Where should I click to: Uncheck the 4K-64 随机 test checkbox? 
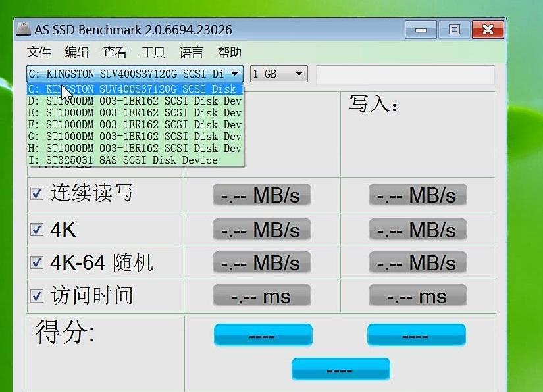pos(37,262)
